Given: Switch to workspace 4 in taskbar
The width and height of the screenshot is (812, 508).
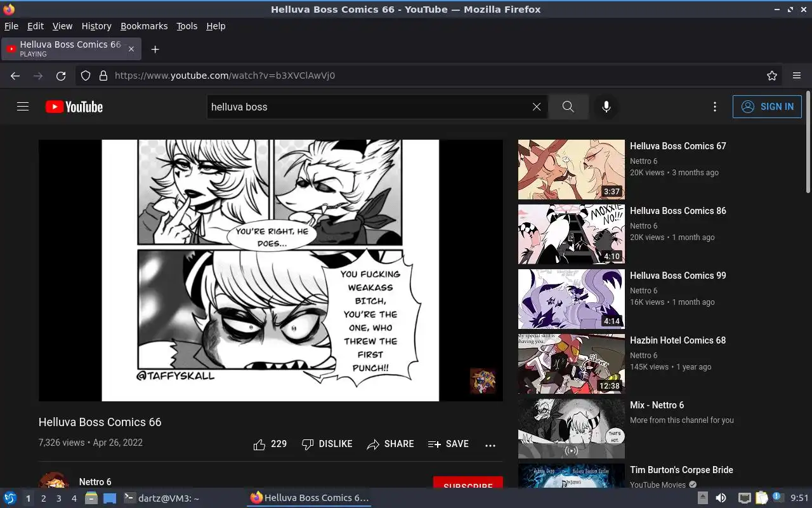Looking at the screenshot, I should [x=74, y=498].
